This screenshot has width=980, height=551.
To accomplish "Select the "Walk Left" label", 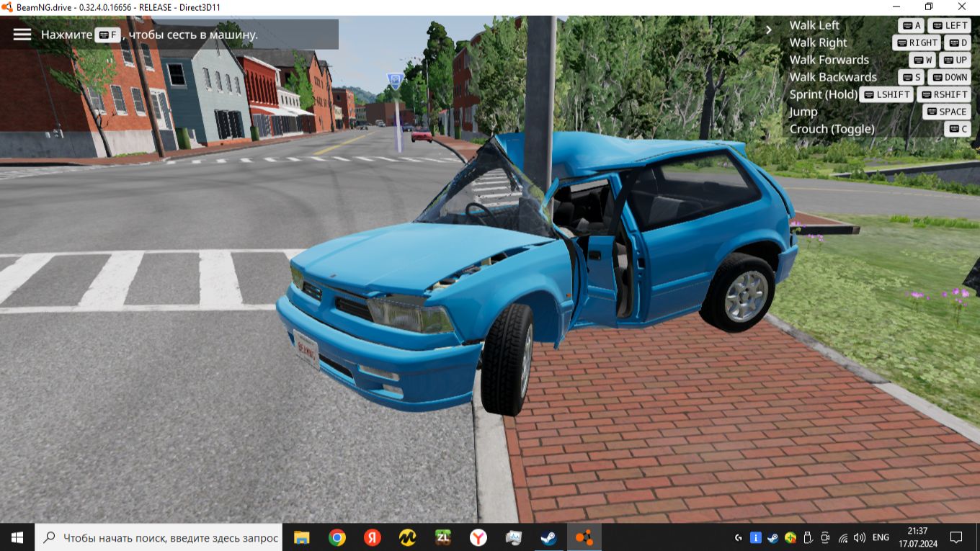I will 814,25.
